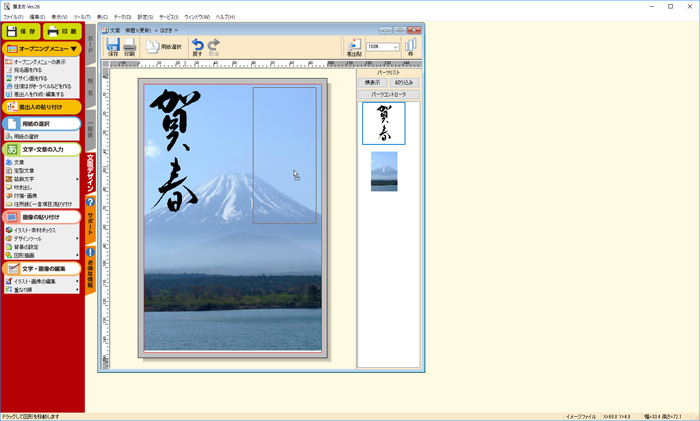Select the Mt. Fuji photo thumbnail
The image size is (700, 421).
coord(384,171)
